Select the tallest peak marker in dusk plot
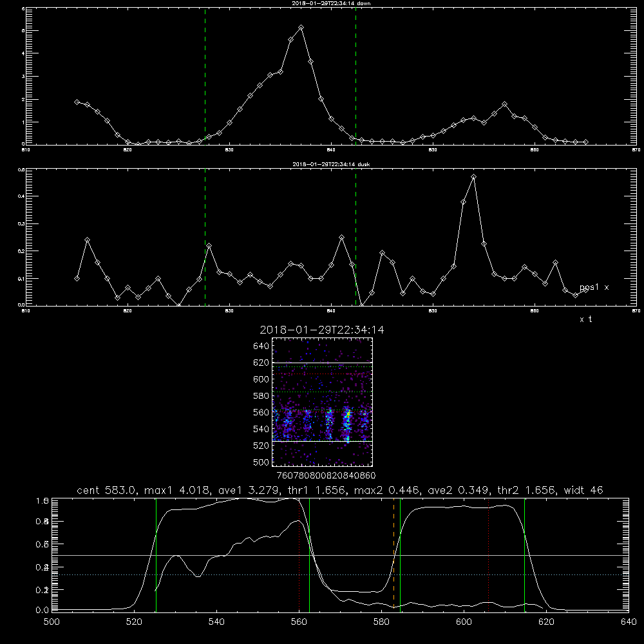Viewport: 644px width, 644px height. 473,177
